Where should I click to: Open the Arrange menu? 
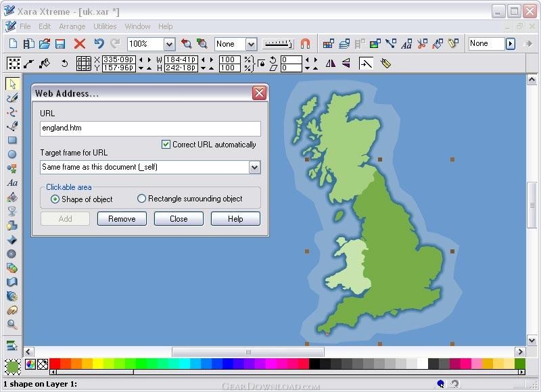72,26
